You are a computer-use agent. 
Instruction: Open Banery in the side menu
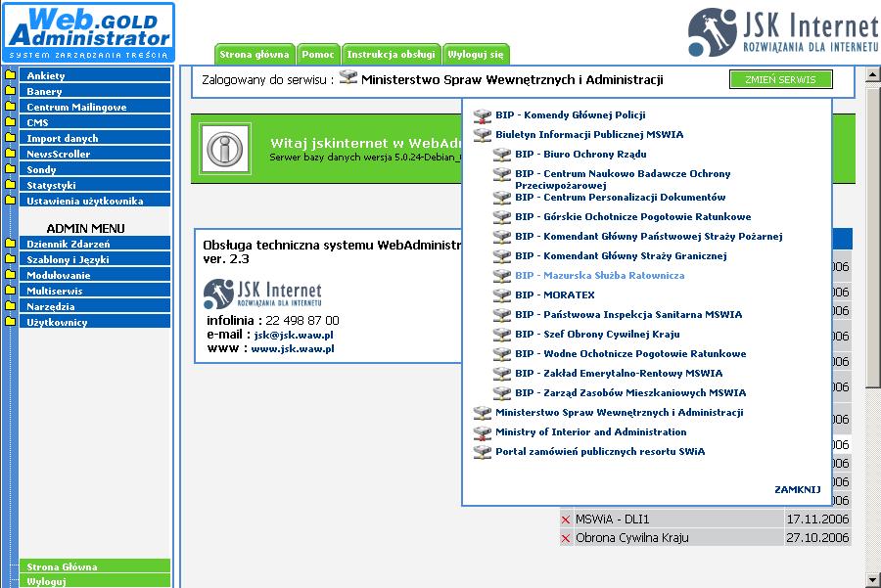(x=95, y=91)
